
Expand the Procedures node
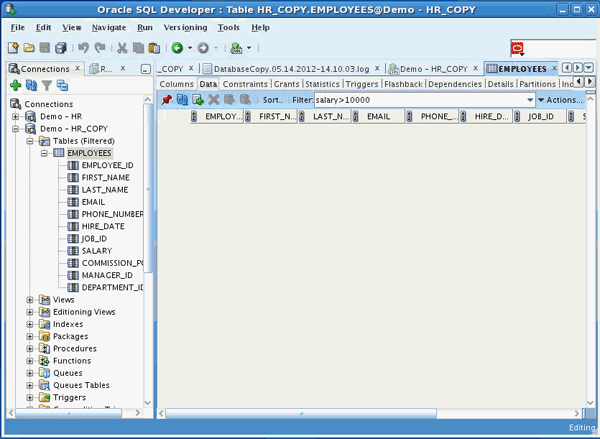[x=30, y=349]
